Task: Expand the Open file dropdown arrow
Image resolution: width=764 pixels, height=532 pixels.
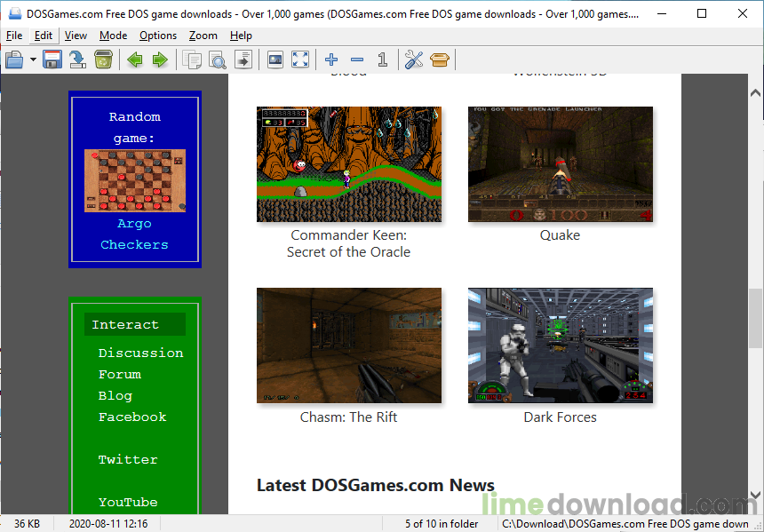Action: tap(33, 60)
